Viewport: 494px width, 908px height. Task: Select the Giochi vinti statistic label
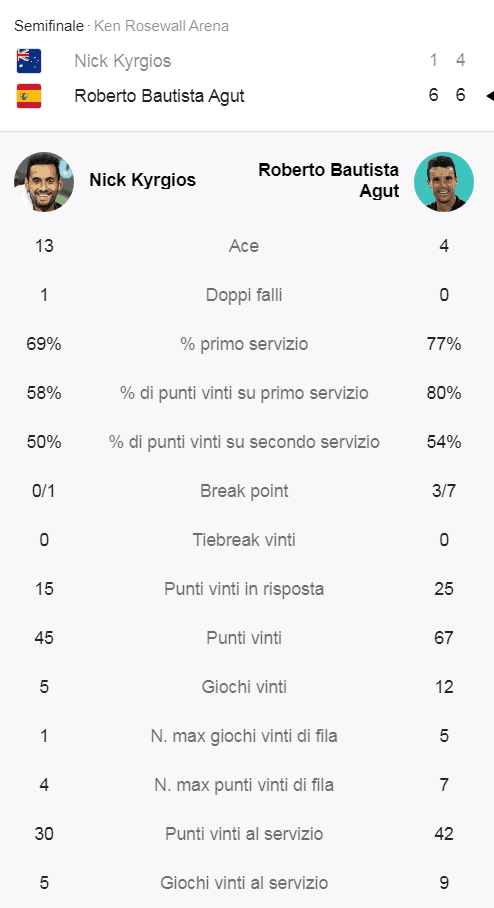coord(244,687)
